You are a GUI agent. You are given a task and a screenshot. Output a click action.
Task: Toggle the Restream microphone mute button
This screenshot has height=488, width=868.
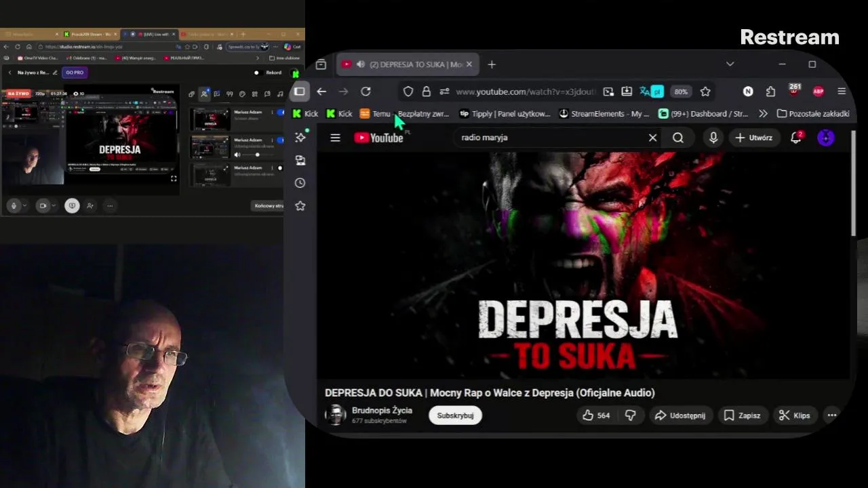[x=13, y=205]
